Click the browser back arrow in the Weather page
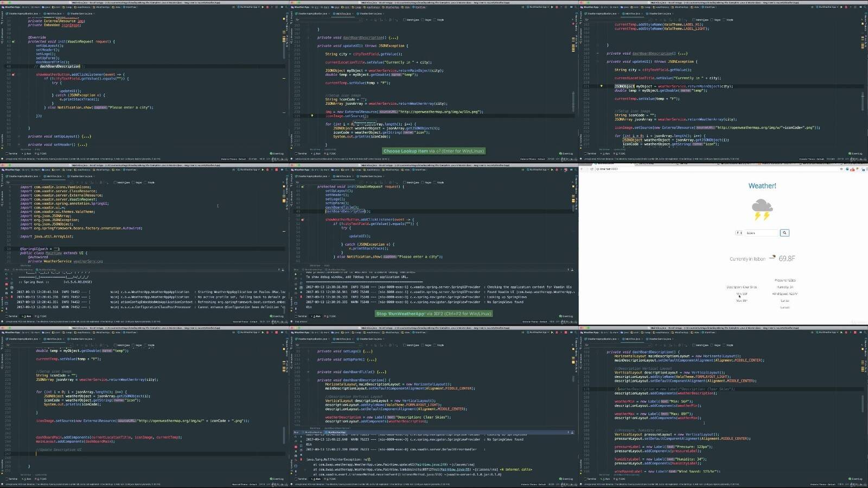The height and width of the screenshot is (488, 868). tap(583, 169)
